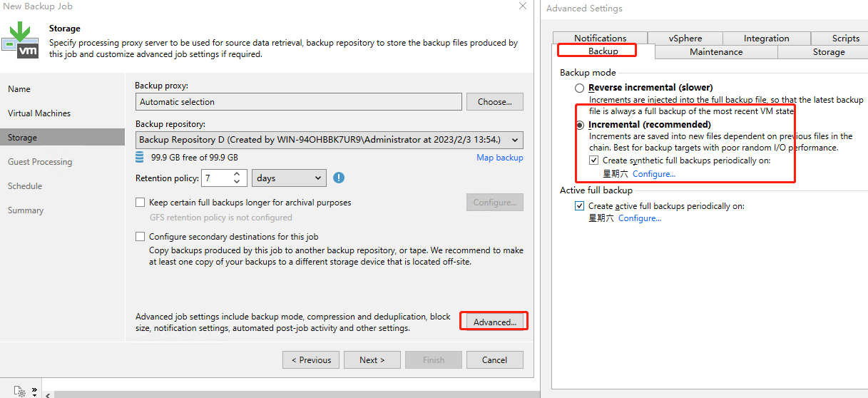Go to Name wizard step
Screen dimensions: 868x398
(19, 89)
